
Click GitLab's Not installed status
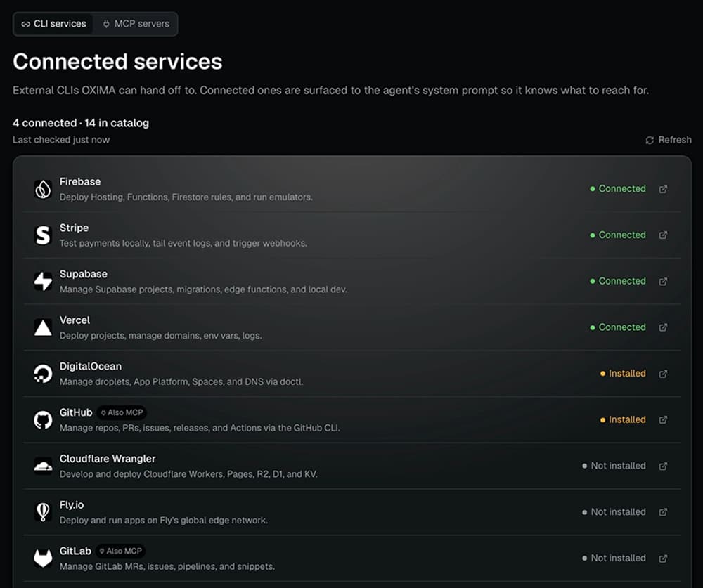[614, 558]
